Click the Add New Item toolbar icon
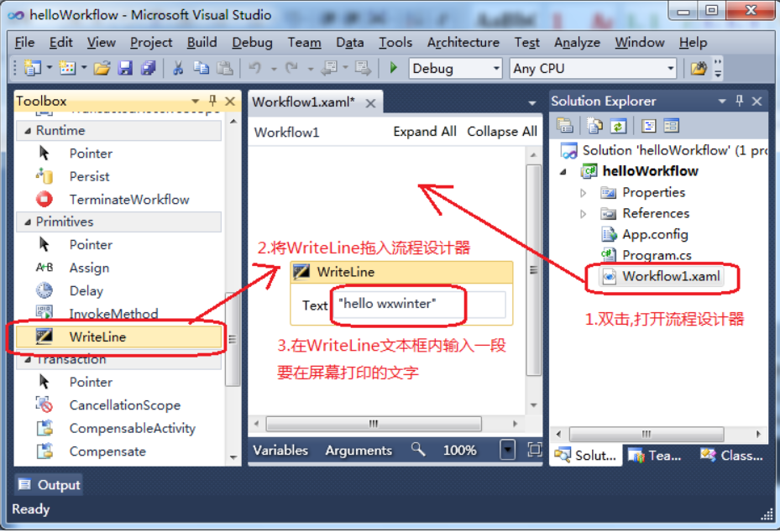This screenshot has width=780, height=532. (66, 68)
